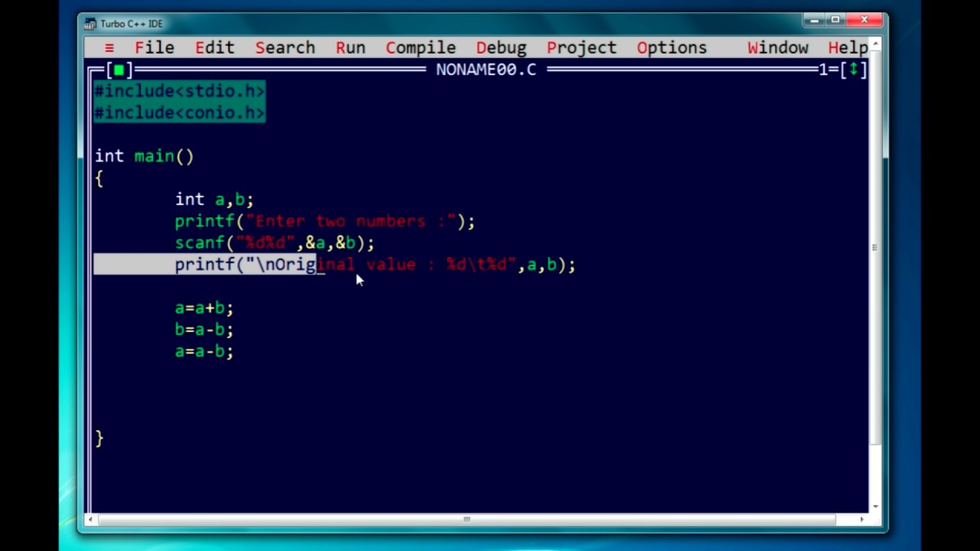This screenshot has width=980, height=551.
Task: Click the highlighted printf Original value line
Action: [375, 265]
